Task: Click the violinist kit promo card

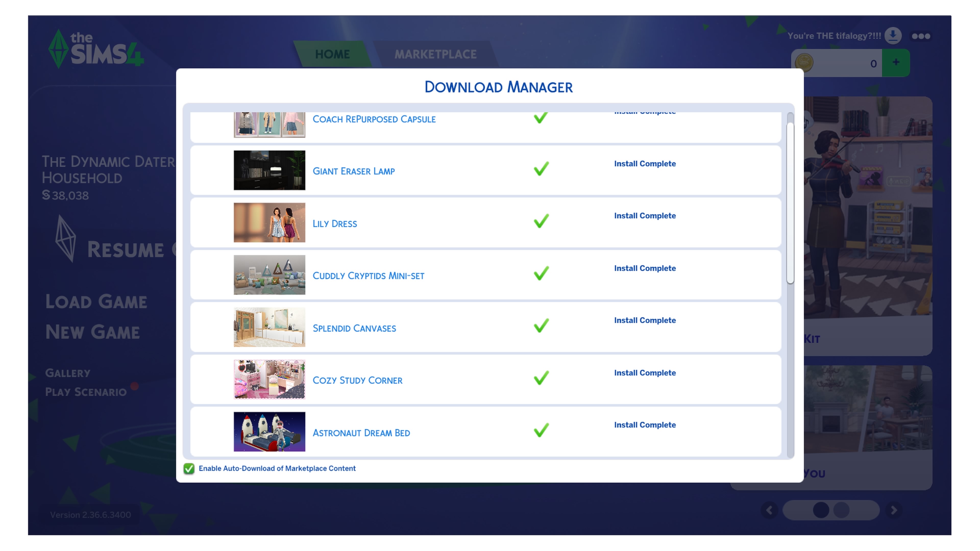Action: pyautogui.click(x=868, y=226)
